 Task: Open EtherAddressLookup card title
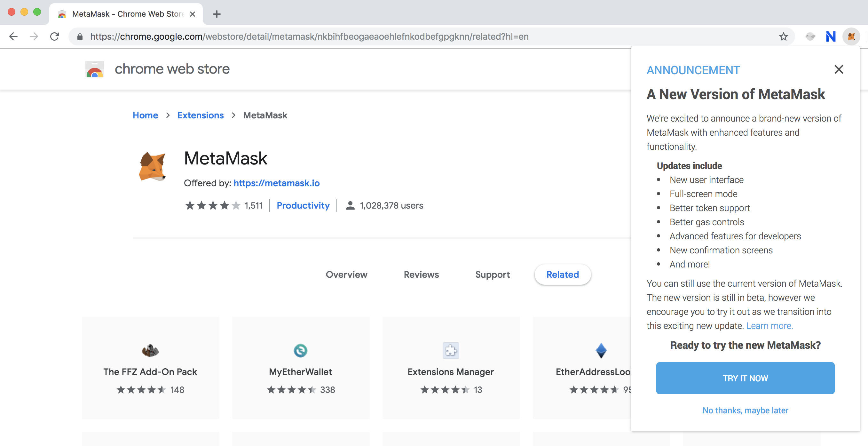[x=593, y=371]
